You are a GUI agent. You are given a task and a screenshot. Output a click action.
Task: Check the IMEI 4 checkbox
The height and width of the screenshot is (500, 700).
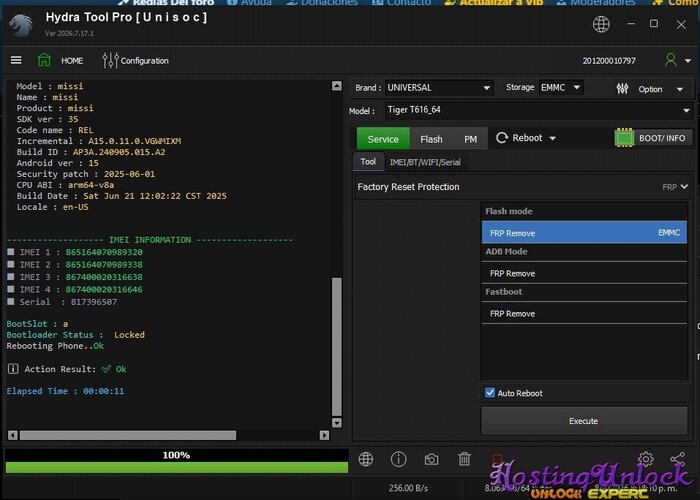tap(11, 290)
